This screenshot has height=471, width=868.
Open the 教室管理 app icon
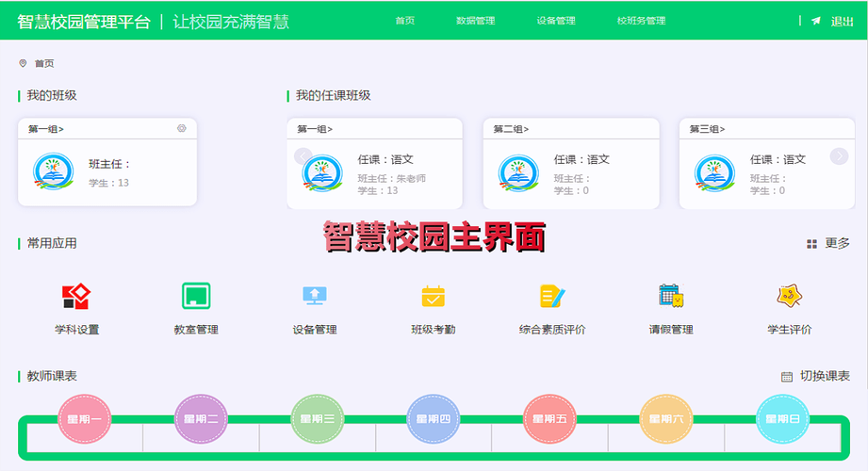click(x=196, y=297)
